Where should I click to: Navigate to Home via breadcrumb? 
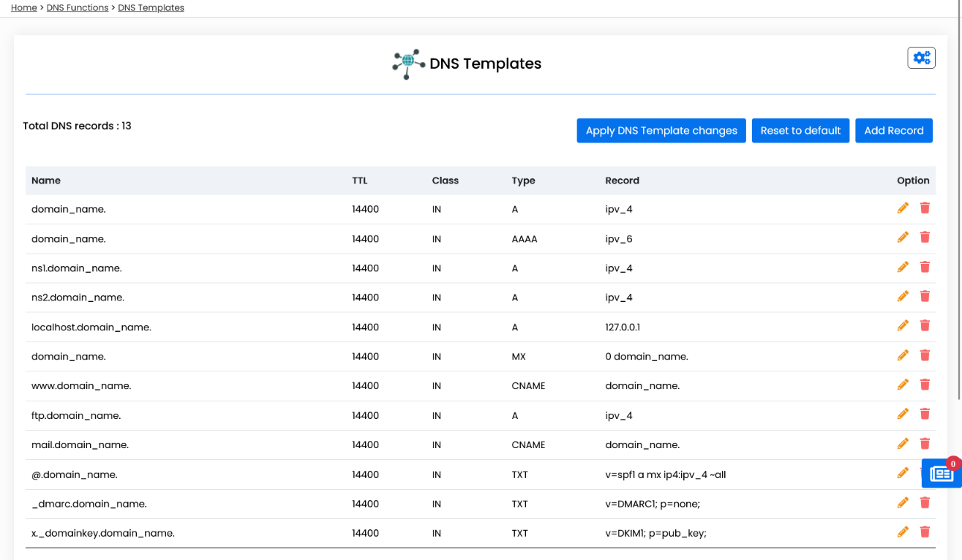click(23, 7)
